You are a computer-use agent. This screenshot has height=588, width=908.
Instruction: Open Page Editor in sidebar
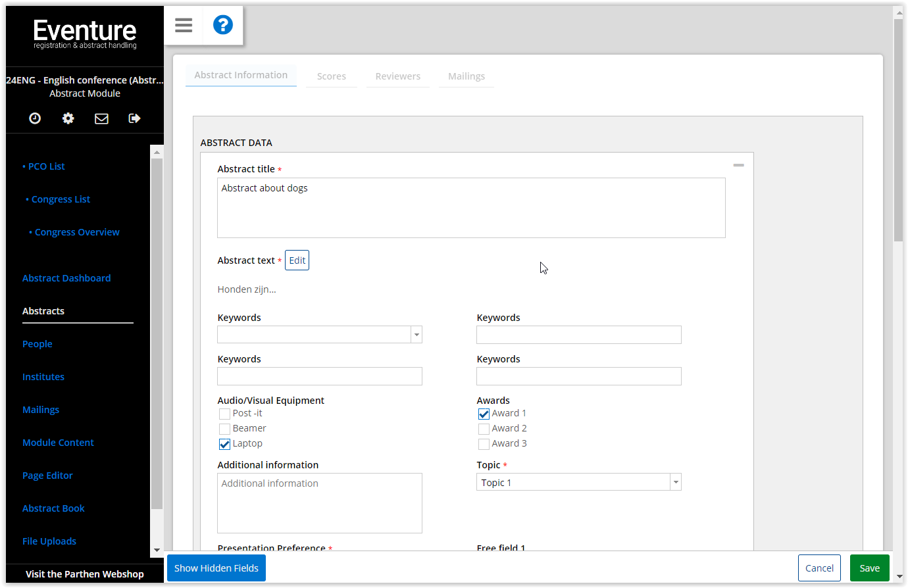[x=47, y=476]
